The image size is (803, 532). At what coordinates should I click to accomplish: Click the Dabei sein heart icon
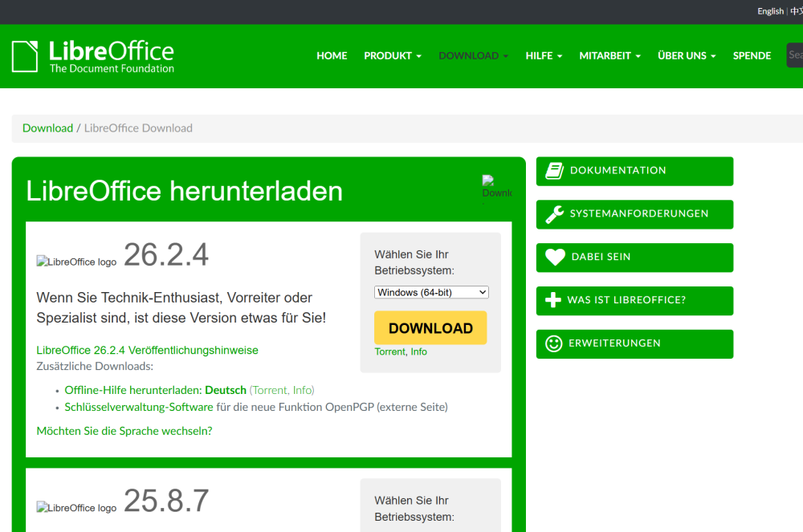[x=555, y=258]
